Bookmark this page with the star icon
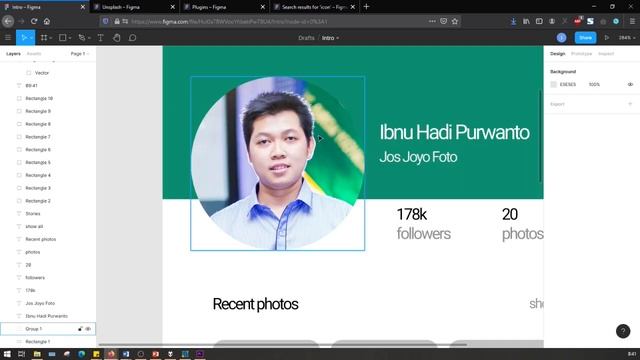The width and height of the screenshot is (640, 360). [455, 21]
